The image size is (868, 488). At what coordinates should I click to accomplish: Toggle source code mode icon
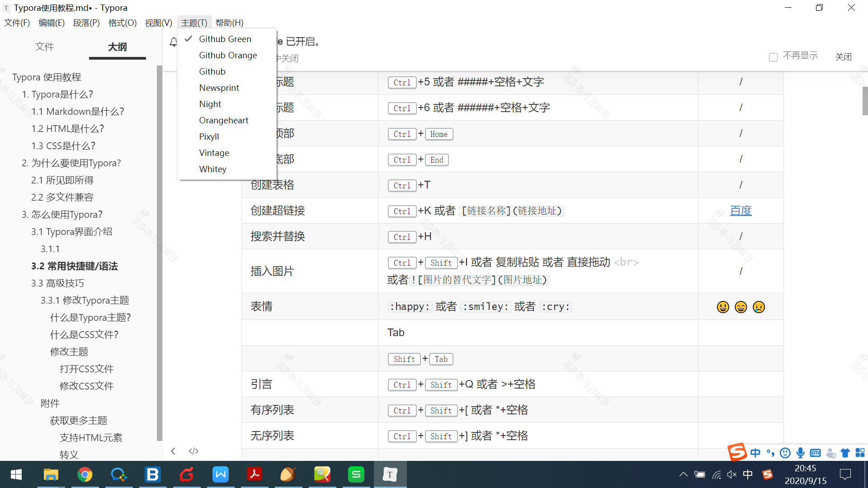pos(193,451)
